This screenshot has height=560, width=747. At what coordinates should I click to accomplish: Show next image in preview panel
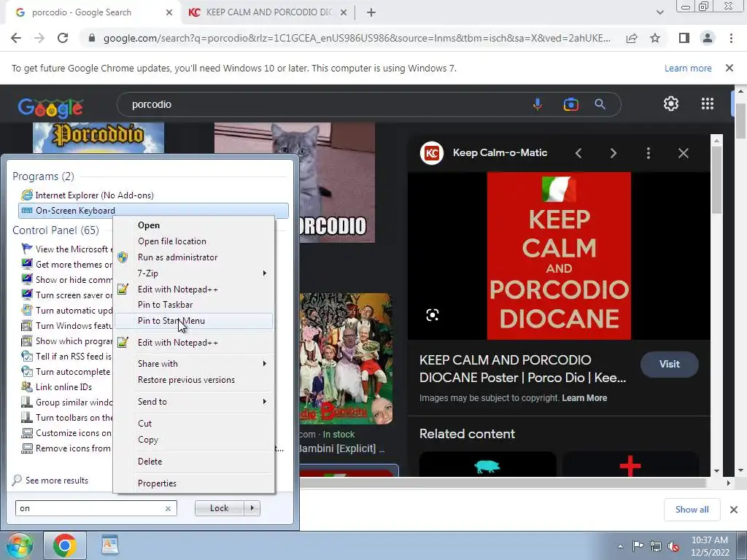[613, 153]
